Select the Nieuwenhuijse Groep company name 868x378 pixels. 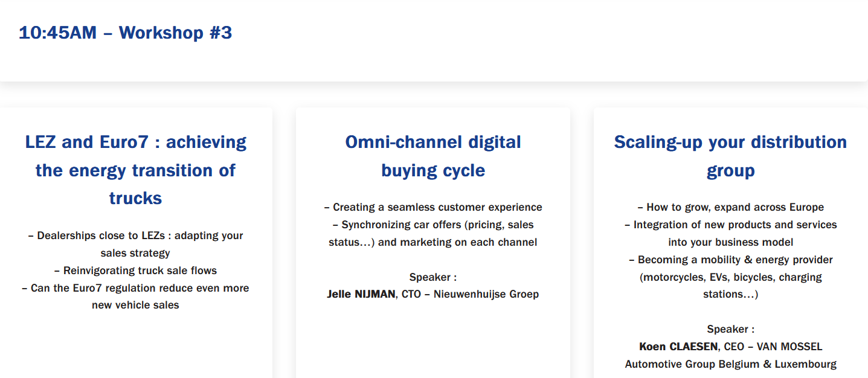pyautogui.click(x=486, y=295)
